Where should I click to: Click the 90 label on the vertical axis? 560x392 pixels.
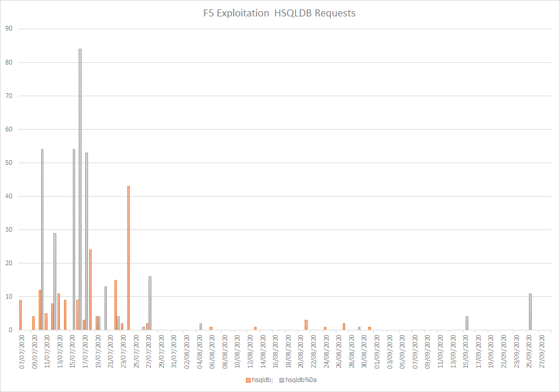tap(8, 29)
